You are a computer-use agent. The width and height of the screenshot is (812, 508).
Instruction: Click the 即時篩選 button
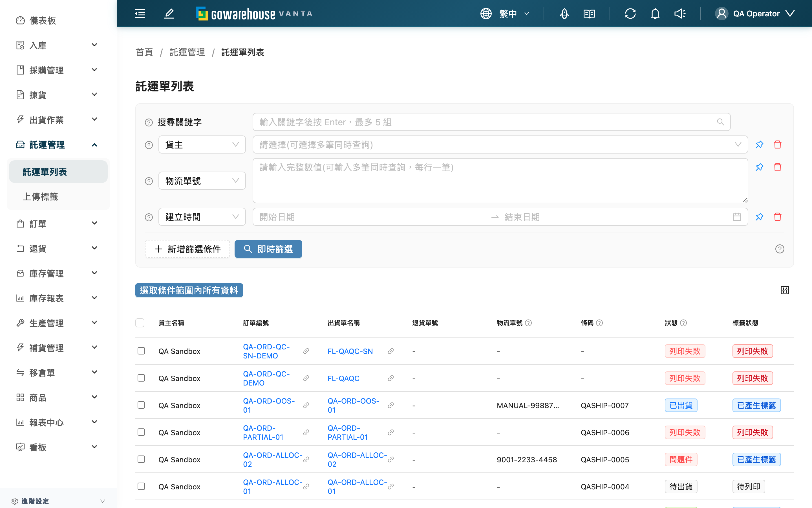click(x=268, y=249)
